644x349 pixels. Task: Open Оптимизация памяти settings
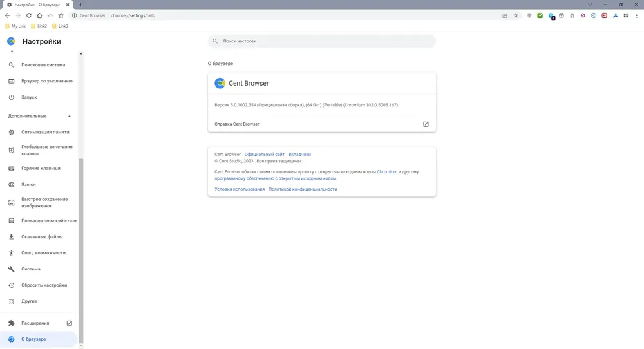click(x=39, y=132)
